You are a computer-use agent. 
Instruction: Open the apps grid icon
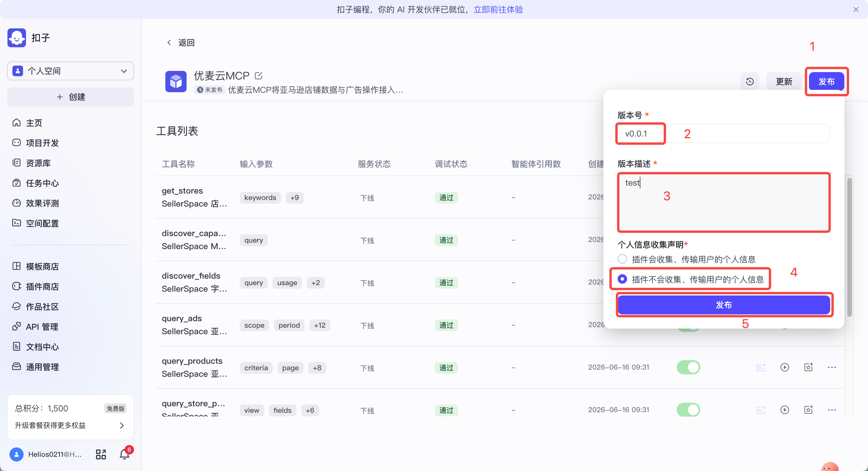coord(101,454)
